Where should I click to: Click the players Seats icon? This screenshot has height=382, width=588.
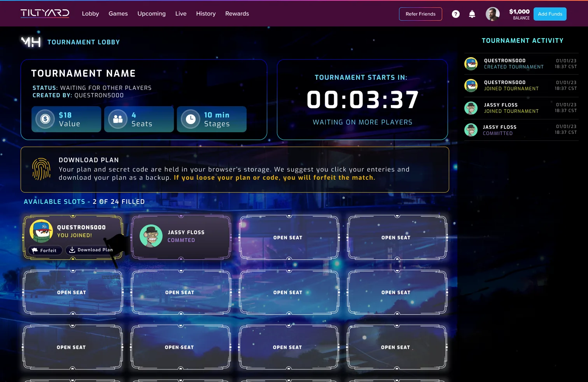(118, 119)
